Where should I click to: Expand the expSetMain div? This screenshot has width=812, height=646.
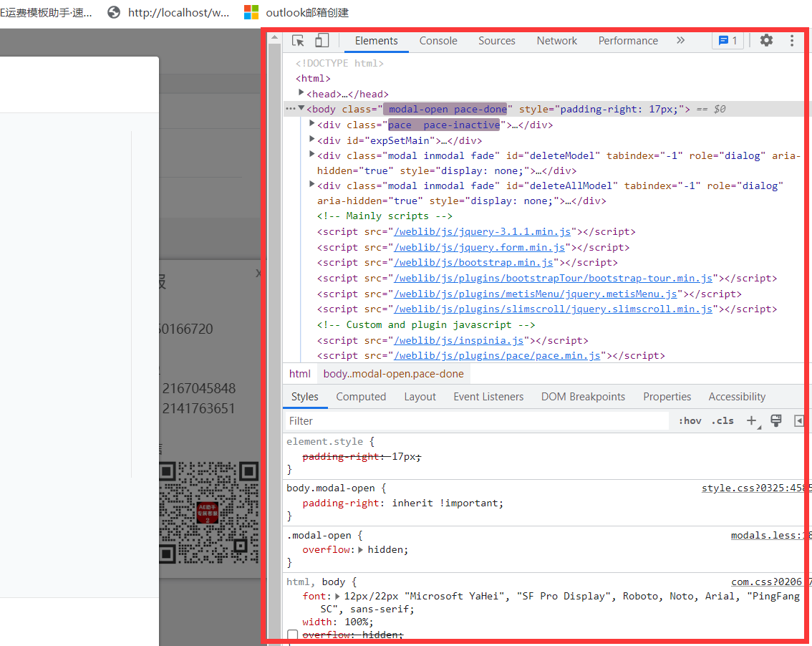(311, 139)
